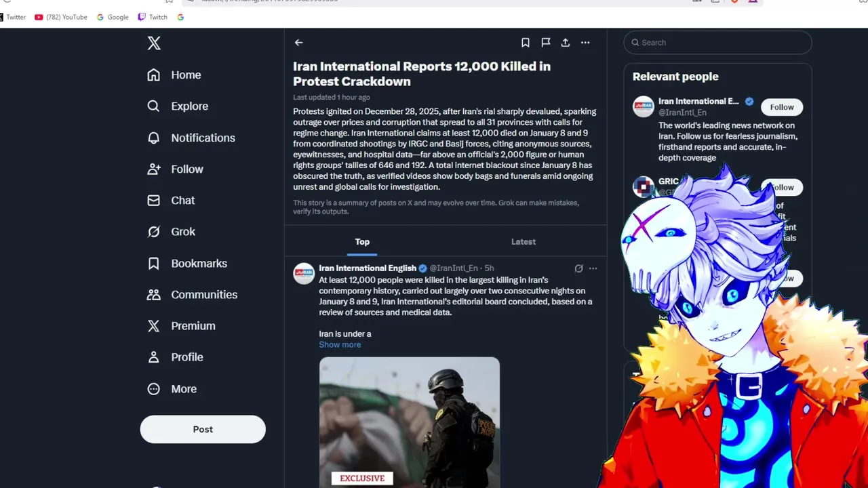Screen dimensions: 868x488
Task: Open Twitter bookmark in bookmarks bar
Action: click(x=12, y=17)
